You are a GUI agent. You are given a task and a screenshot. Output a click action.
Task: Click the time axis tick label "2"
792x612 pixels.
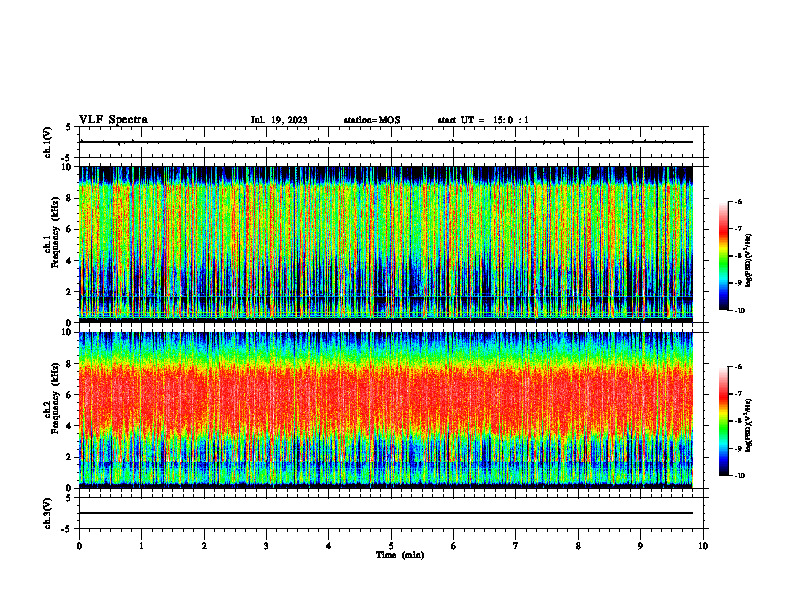[x=204, y=546]
